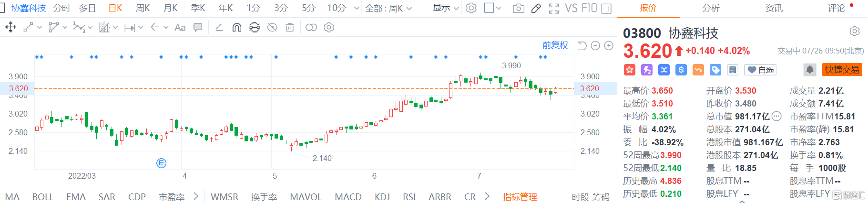Select the 月K monthly candlestick tab

[170, 8]
